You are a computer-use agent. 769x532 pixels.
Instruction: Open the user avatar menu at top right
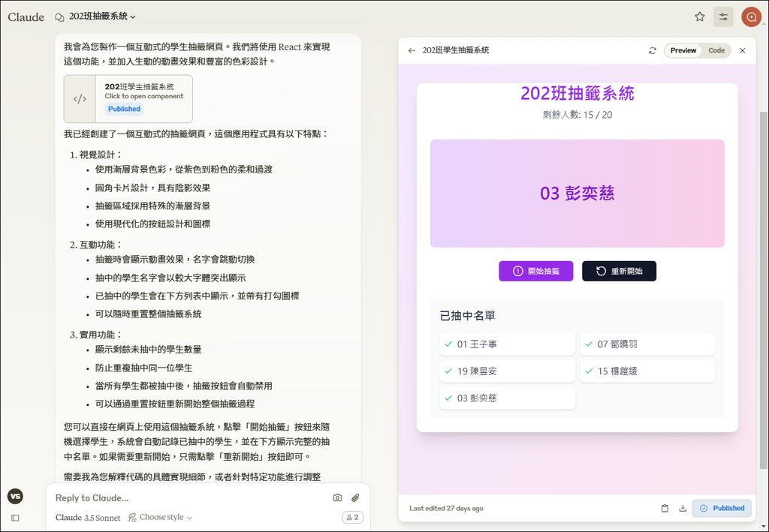point(751,17)
